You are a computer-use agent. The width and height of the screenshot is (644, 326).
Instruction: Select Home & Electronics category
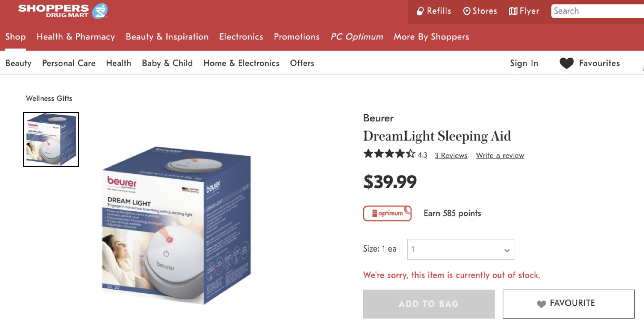click(241, 63)
